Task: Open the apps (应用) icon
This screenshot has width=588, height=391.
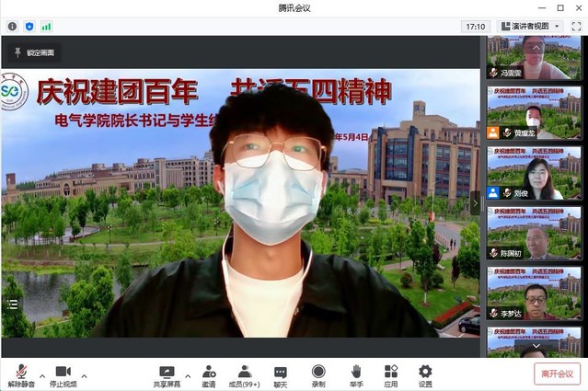Action: tap(391, 374)
